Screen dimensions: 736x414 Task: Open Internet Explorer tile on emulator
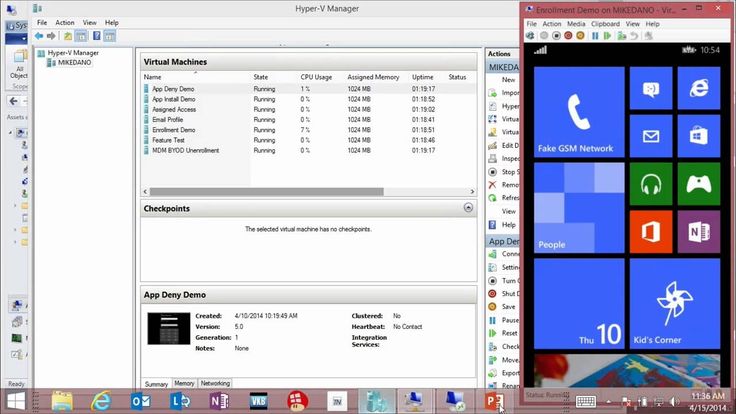tap(699, 88)
